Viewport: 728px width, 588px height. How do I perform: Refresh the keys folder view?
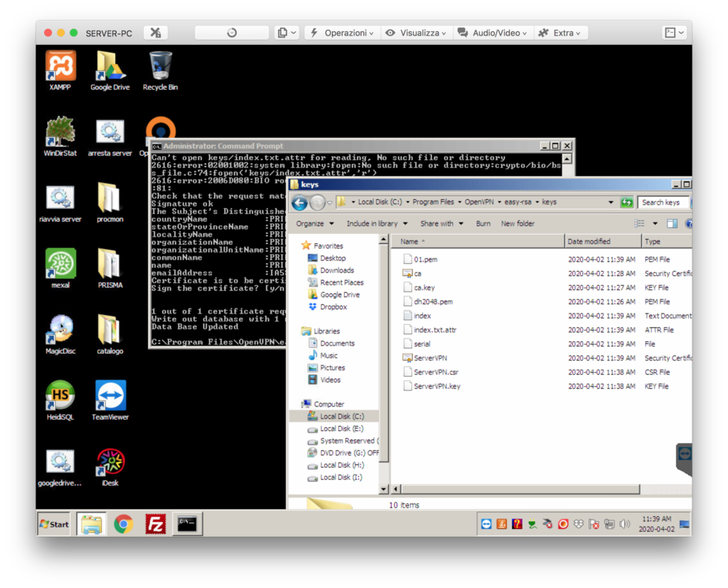(627, 202)
